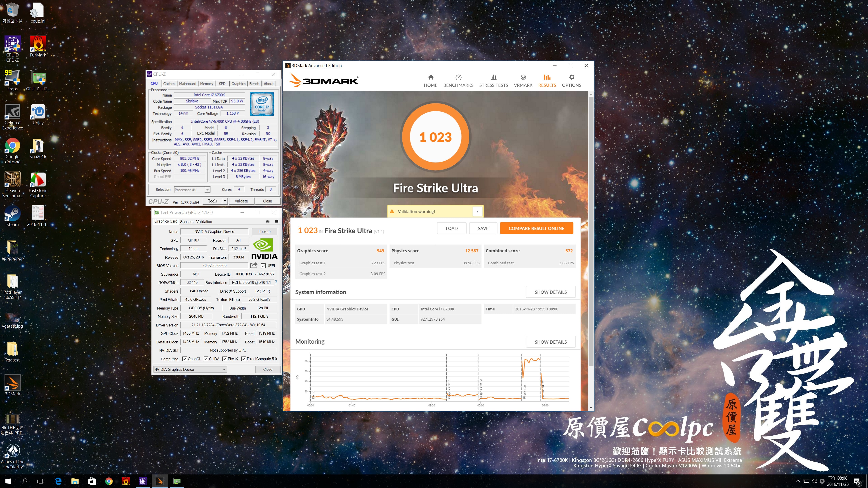Select the GeForce Experience desktop icon
The width and height of the screenshot is (868, 488).
coord(12,117)
